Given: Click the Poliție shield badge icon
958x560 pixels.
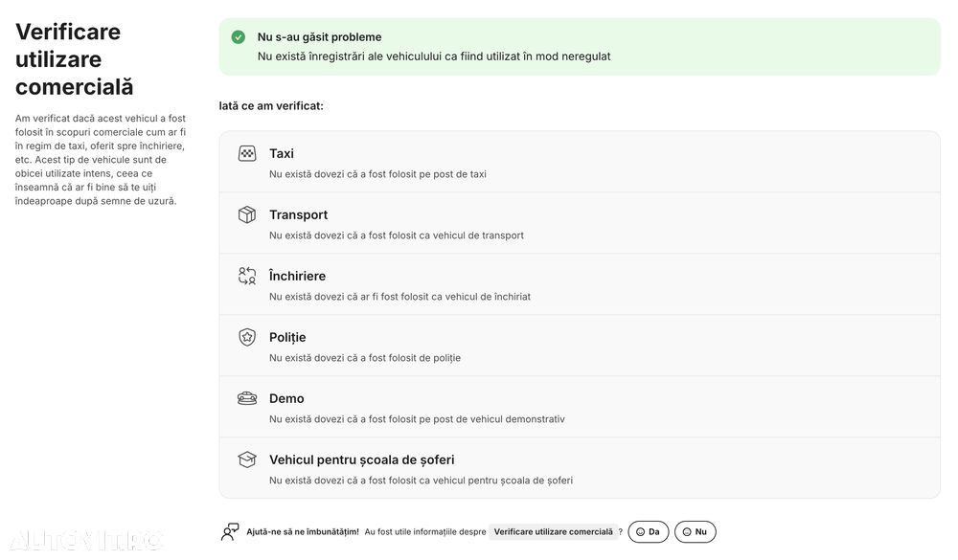Looking at the screenshot, I should (x=247, y=337).
